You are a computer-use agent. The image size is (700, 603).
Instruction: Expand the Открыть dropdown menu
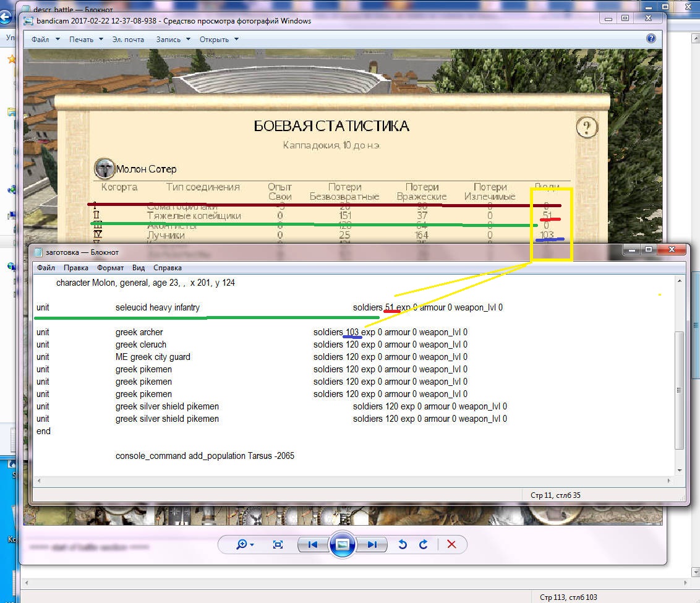(219, 40)
